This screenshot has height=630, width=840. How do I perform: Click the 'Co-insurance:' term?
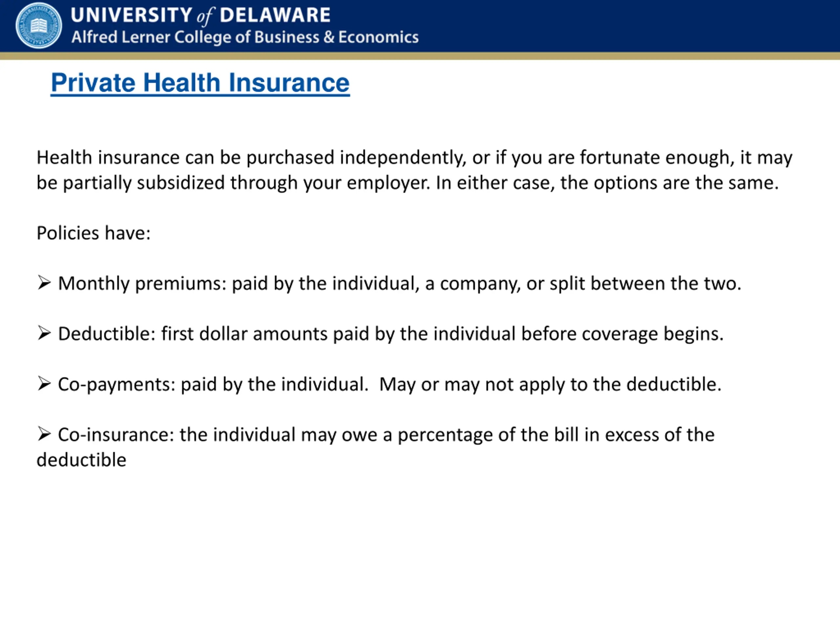(x=116, y=434)
